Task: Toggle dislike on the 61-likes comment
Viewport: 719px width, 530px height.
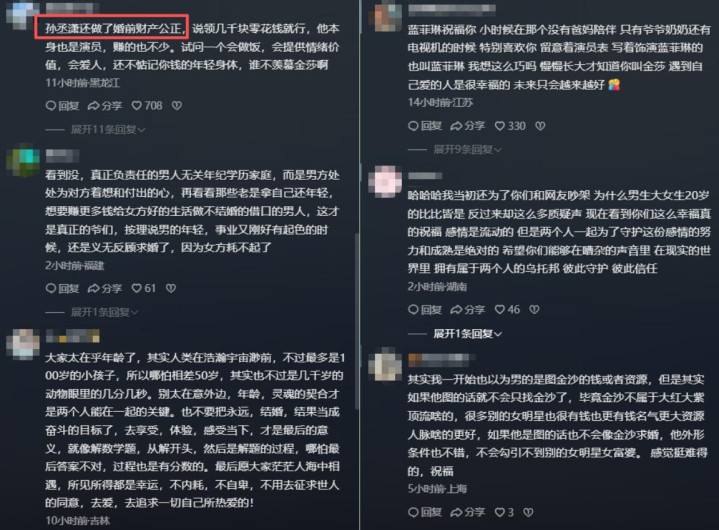Action: [171, 288]
